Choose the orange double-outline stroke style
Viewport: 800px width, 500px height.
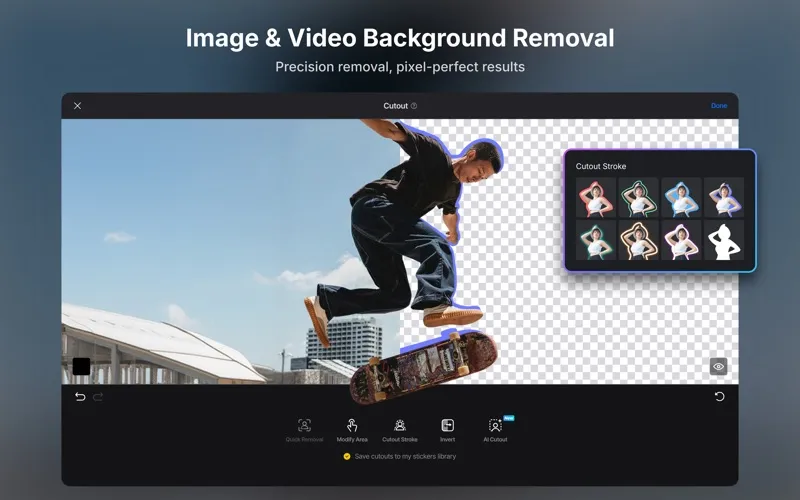click(x=638, y=240)
